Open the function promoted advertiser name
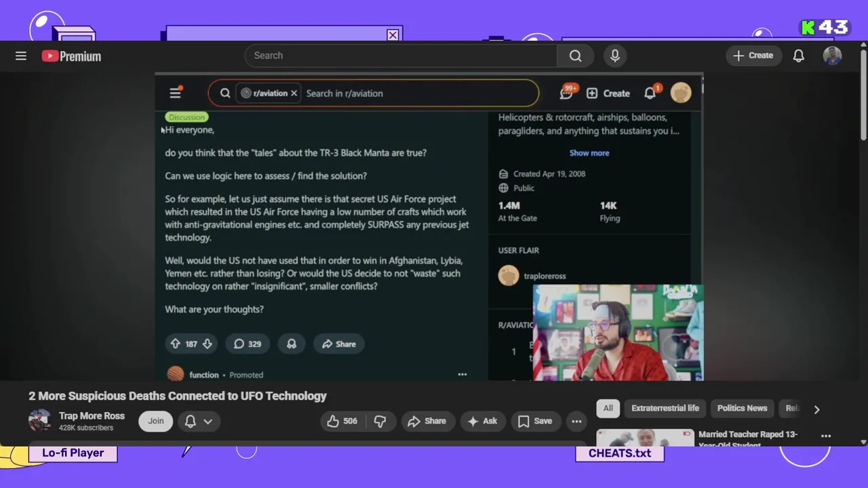The height and width of the screenshot is (488, 868). pos(203,375)
